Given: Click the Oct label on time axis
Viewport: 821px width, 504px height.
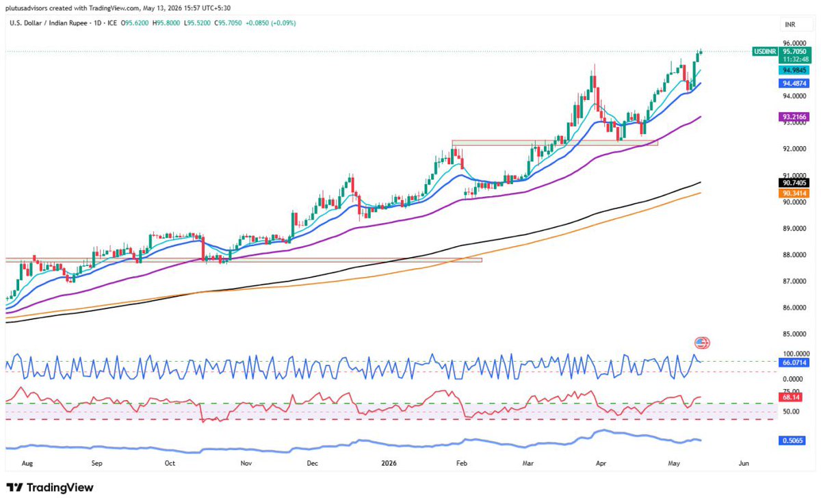Looking at the screenshot, I should 170,463.
